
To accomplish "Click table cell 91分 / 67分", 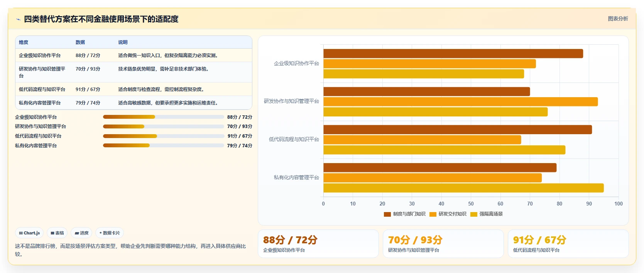I will 88,89.
